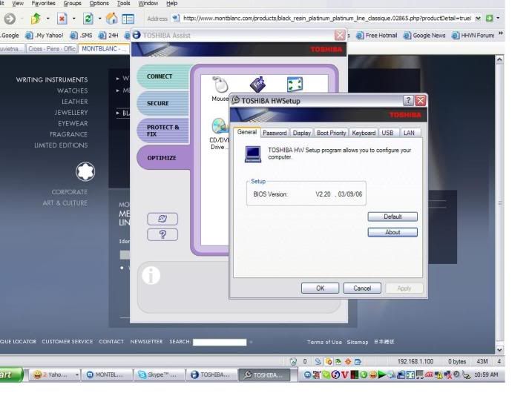Image resolution: width=532 pixels, height=399 pixels.
Task: Open the Mouse icon in TOSHIBA Assist
Action: 220,85
